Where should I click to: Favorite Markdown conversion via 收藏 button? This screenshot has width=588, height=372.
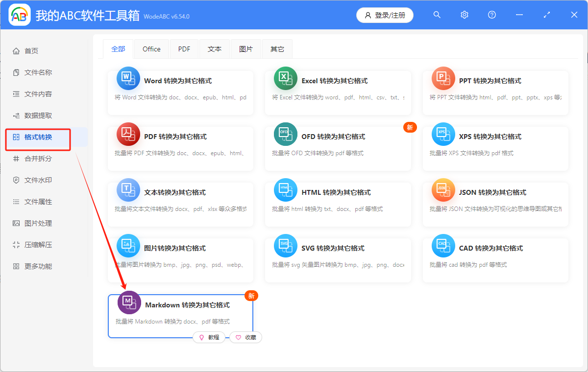tap(245, 337)
